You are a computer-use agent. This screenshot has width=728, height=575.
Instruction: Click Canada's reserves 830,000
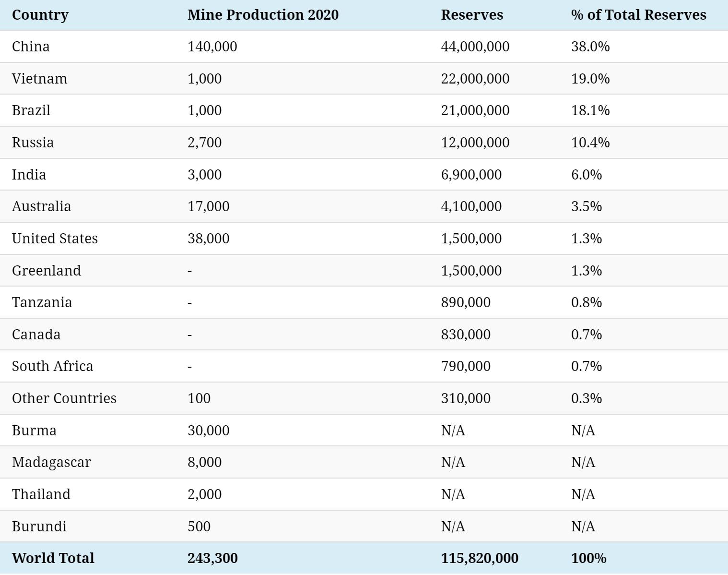pyautogui.click(x=466, y=334)
